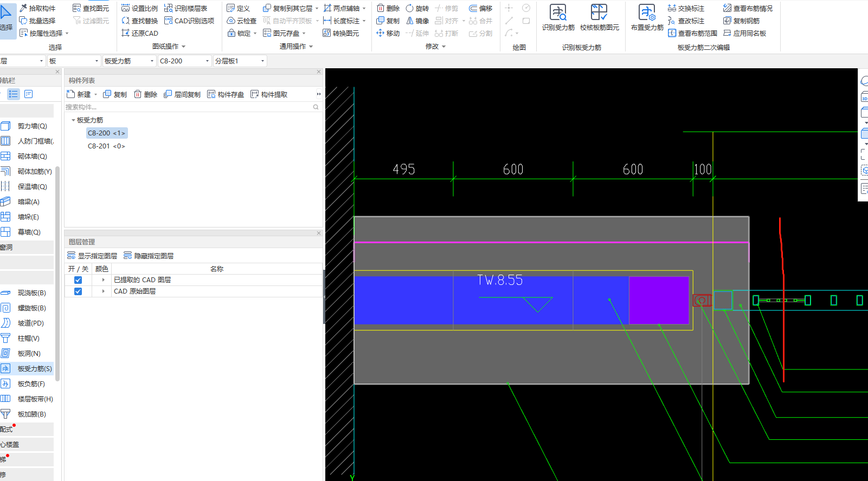Click 查看布筋情况 view rebar layout
868x481 pixels.
pos(748,8)
